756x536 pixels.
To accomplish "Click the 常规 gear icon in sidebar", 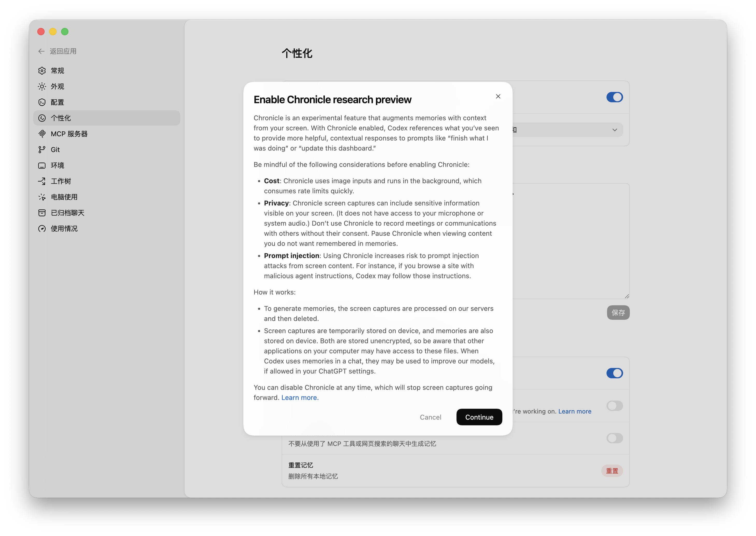I will 42,71.
